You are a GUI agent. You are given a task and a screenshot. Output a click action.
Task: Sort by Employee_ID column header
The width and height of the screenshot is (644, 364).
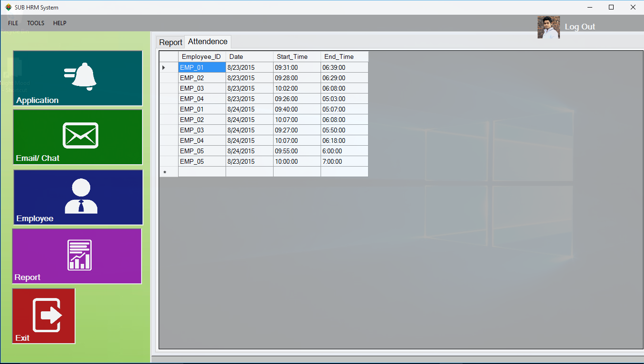(202, 56)
